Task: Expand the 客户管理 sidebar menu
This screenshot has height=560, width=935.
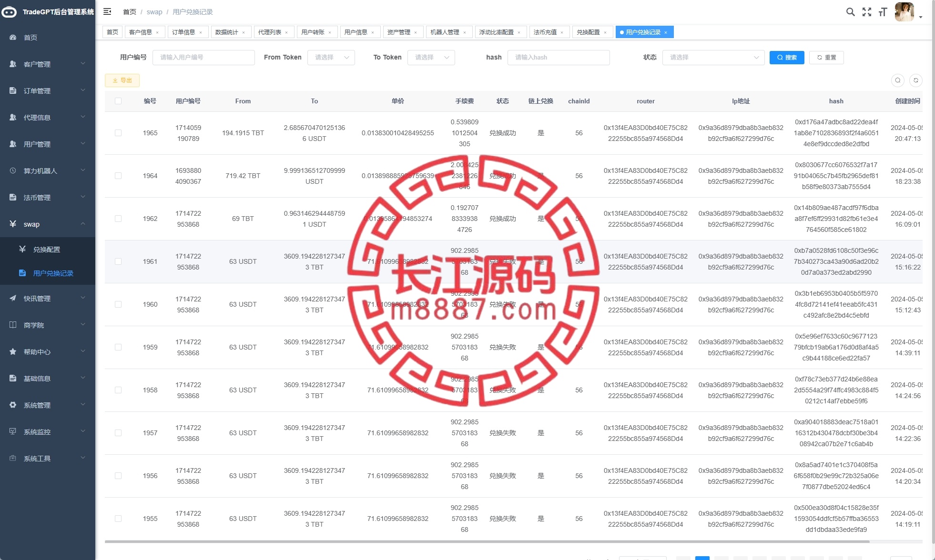Action: click(x=48, y=64)
